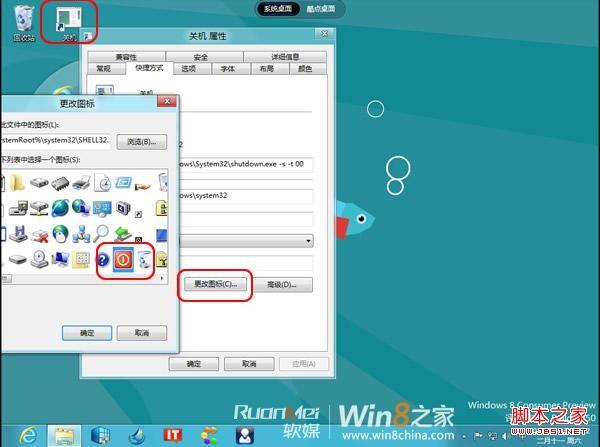Pick the Internet Explorer globe icon in list

(60, 208)
